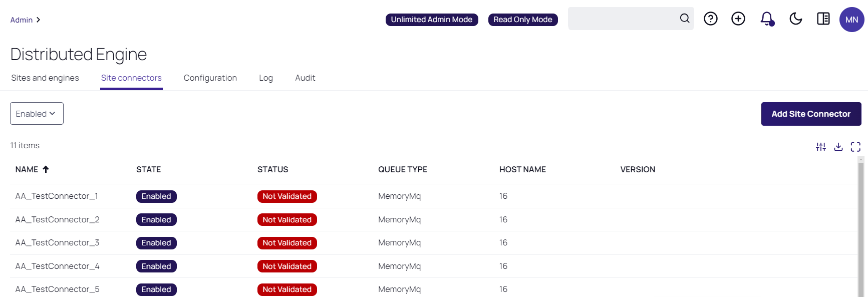Sort by NAME column arrow
This screenshot has width=868, height=297.
pos(46,169)
